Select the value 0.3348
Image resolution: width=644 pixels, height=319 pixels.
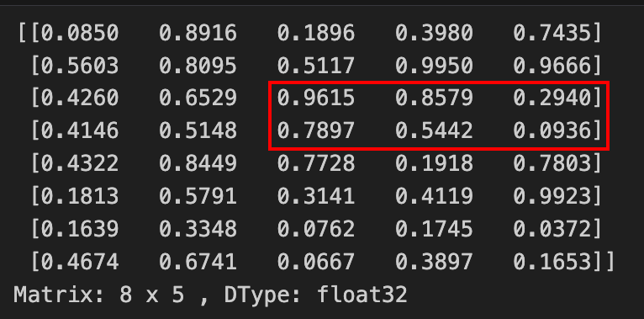198,229
